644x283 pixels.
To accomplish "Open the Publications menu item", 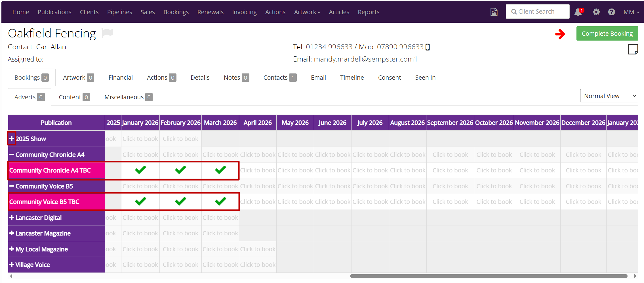I will coord(54,12).
